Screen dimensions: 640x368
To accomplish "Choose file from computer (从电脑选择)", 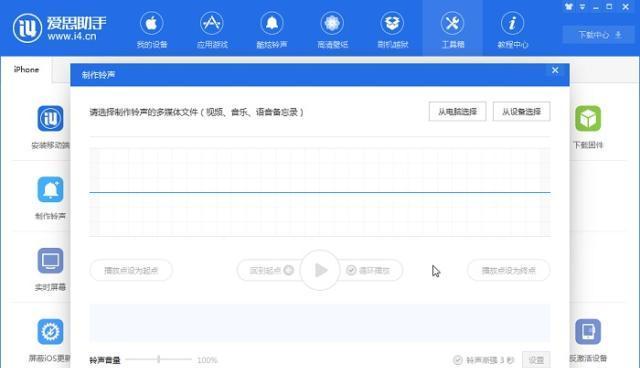I will [457, 111].
